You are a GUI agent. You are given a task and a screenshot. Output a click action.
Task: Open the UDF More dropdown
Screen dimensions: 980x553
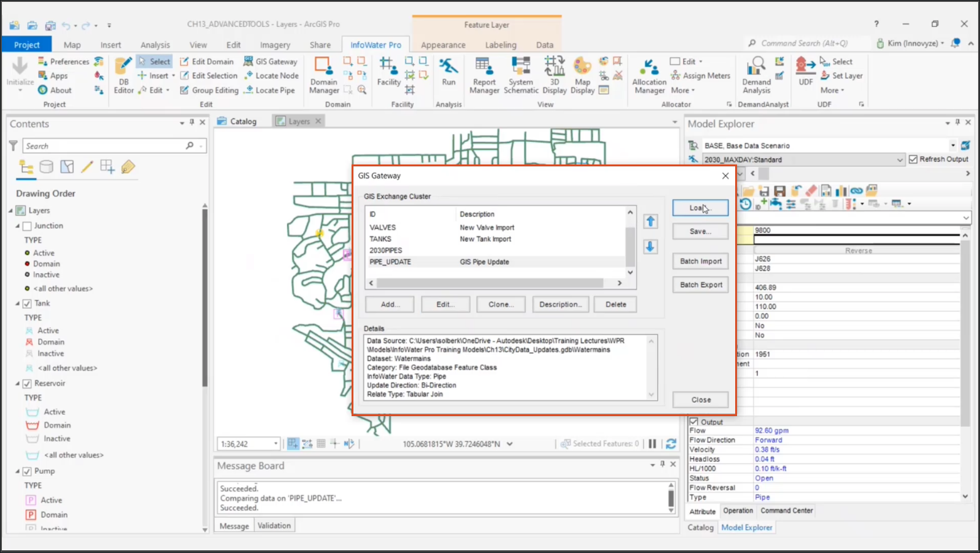click(x=832, y=90)
